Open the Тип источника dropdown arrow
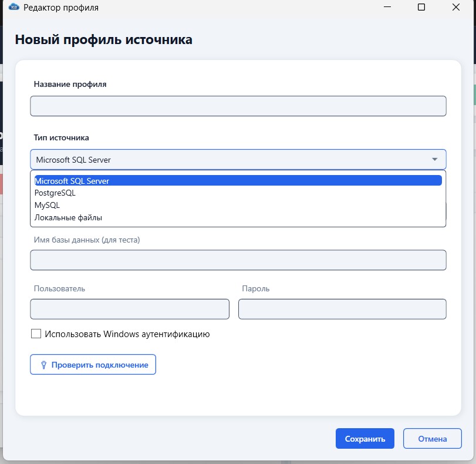This screenshot has width=476, height=464. (x=435, y=159)
